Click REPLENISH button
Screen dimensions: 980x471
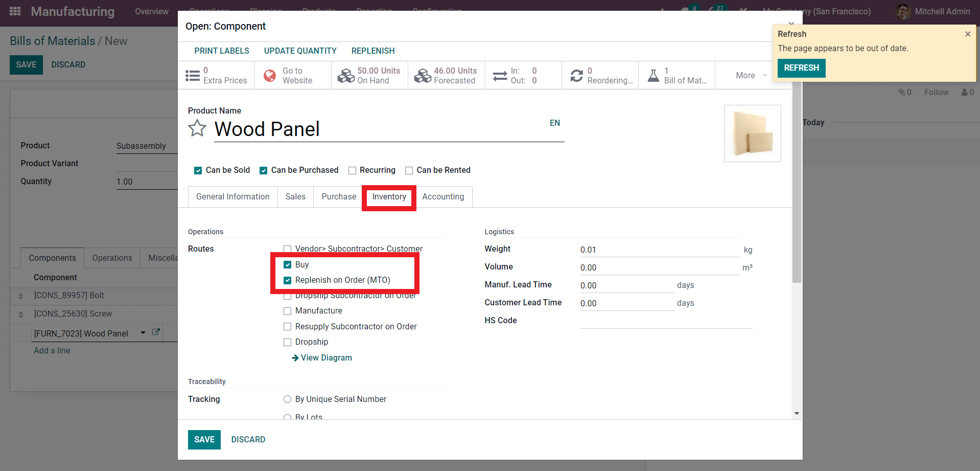pos(373,51)
